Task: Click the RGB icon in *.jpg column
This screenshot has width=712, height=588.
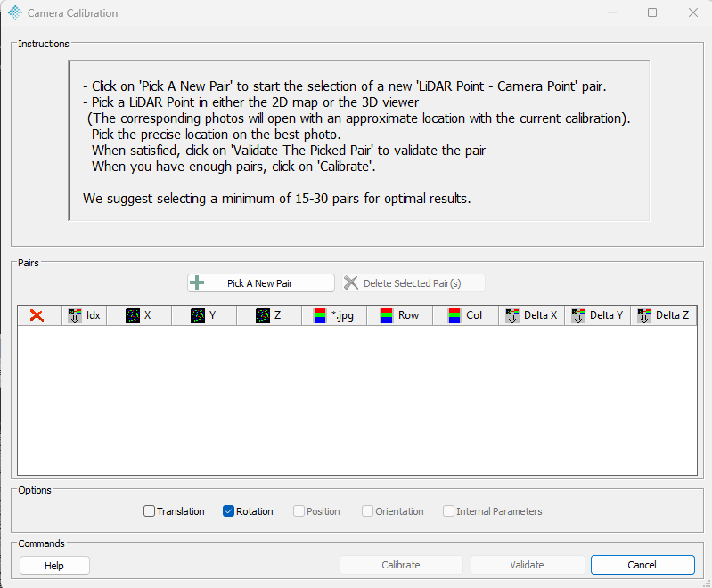Action: pyautogui.click(x=320, y=315)
